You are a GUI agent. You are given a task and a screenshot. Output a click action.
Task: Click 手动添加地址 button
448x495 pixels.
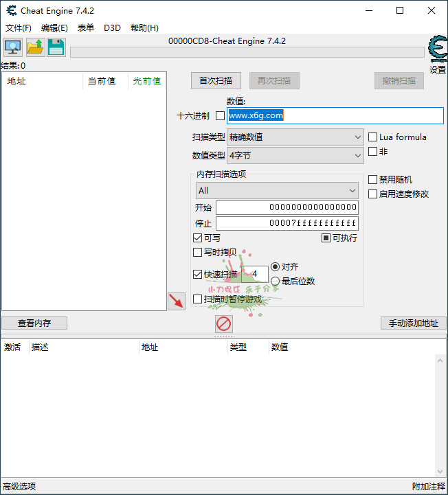pyautogui.click(x=413, y=323)
